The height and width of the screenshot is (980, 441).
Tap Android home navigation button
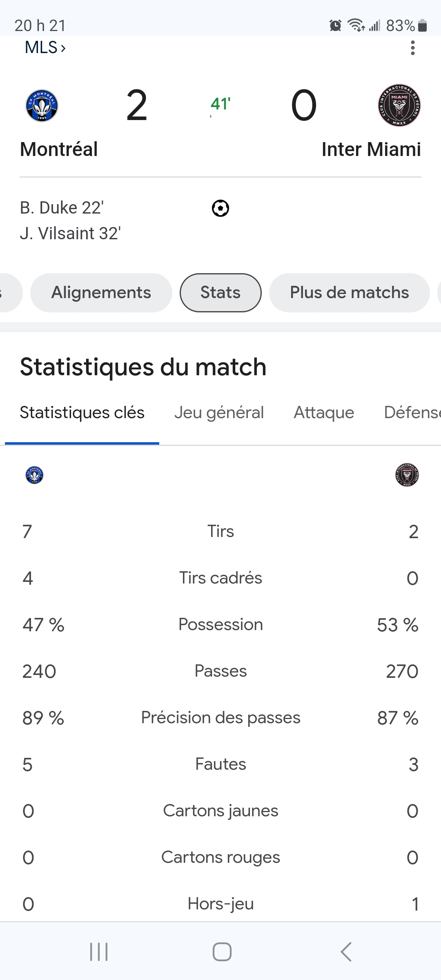(222, 952)
